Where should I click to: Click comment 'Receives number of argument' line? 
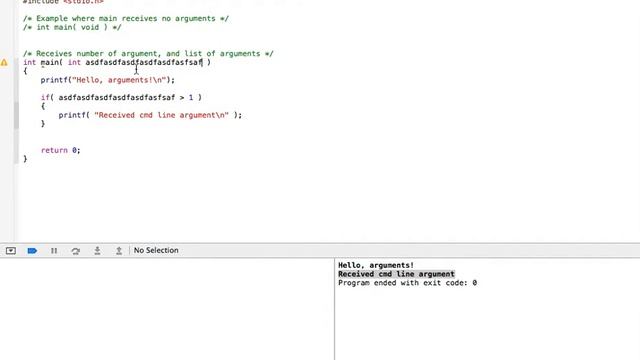(x=148, y=53)
